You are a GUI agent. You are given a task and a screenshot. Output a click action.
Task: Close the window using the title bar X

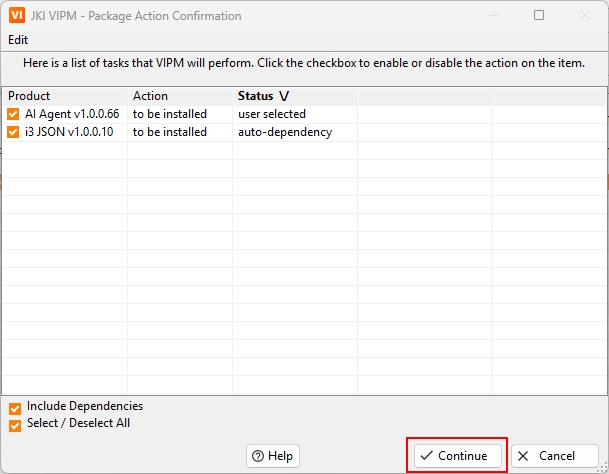coord(585,16)
